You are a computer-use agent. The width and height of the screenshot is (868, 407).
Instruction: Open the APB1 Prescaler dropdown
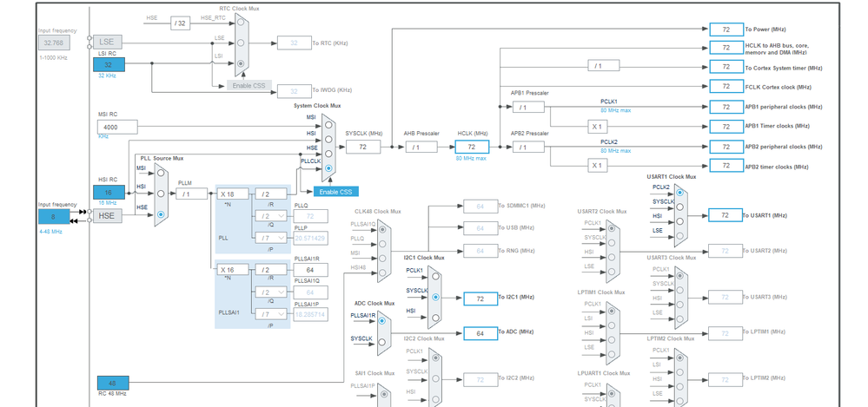coord(528,108)
